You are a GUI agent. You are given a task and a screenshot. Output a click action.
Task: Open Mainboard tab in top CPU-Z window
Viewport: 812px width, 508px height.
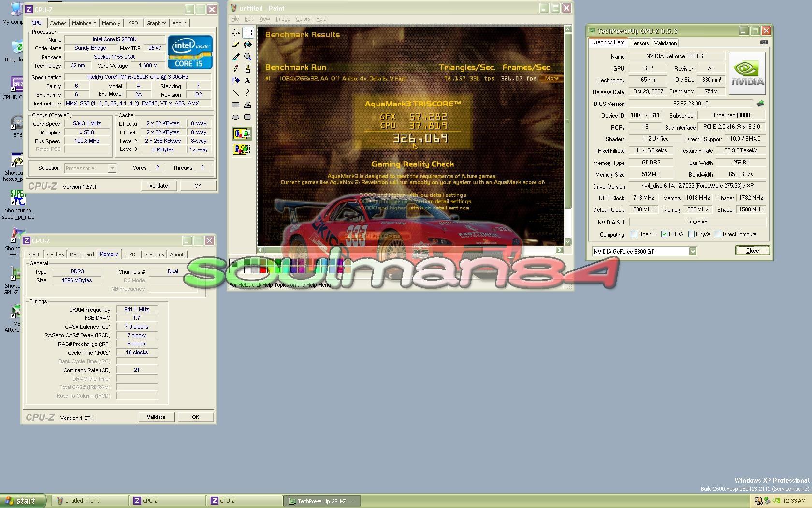point(84,23)
